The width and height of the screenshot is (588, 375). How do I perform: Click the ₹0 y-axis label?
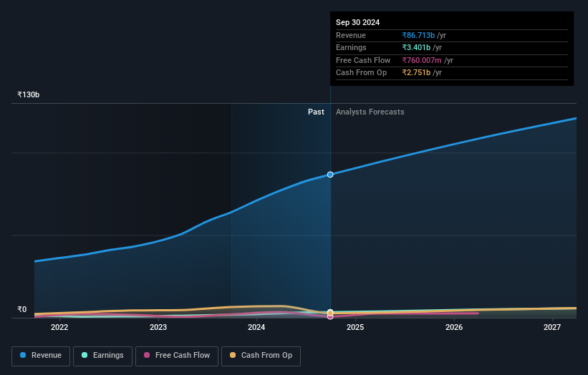tap(22, 309)
